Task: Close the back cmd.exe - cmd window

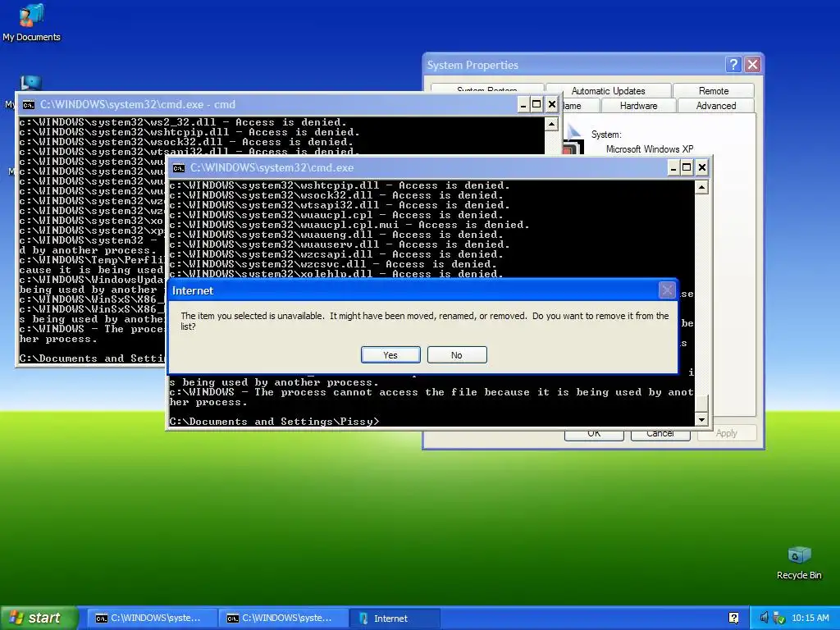Action: tap(552, 104)
